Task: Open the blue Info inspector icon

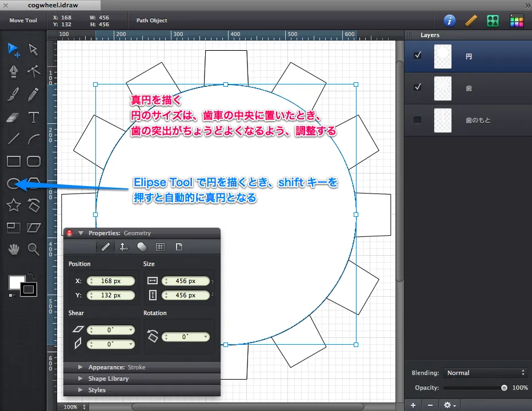Action: [450, 21]
